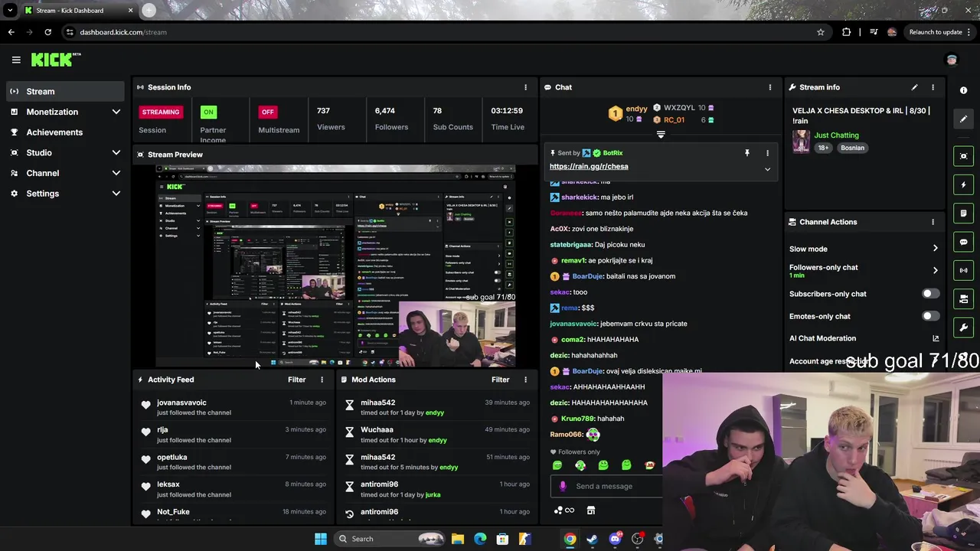Expand Monetization sidebar section
The image size is (980, 551).
[x=116, y=112]
